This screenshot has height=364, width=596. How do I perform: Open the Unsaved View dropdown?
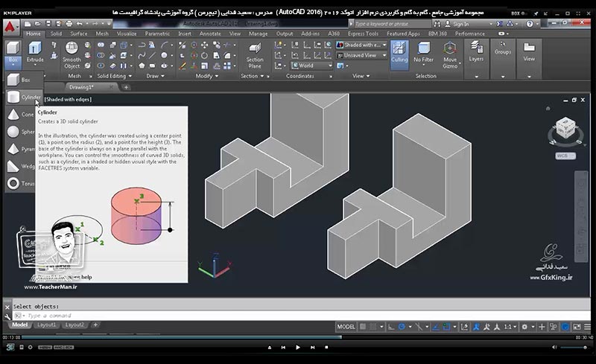[x=361, y=56]
